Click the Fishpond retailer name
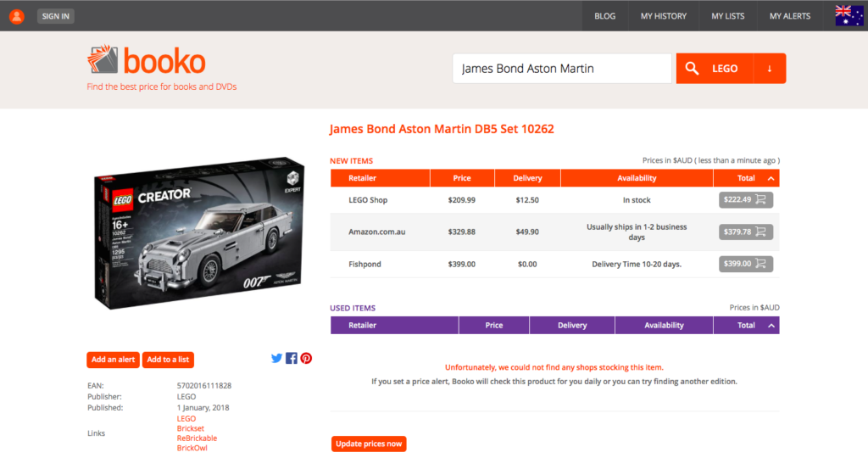Viewport: 868px width, 458px height. (364, 264)
